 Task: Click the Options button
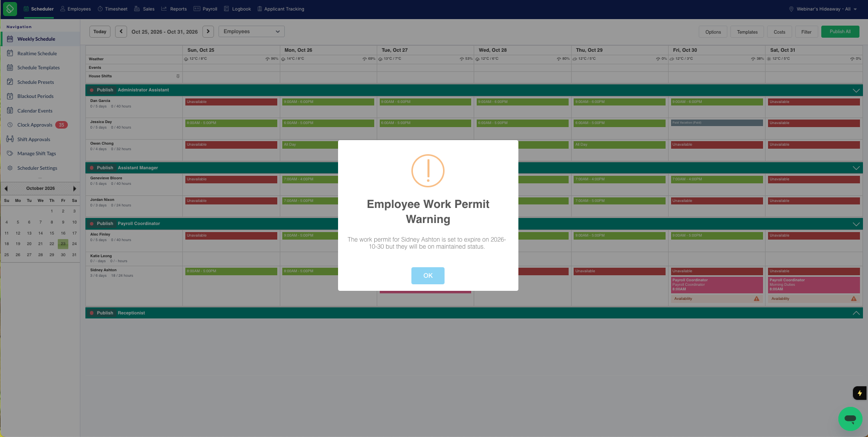tap(713, 32)
